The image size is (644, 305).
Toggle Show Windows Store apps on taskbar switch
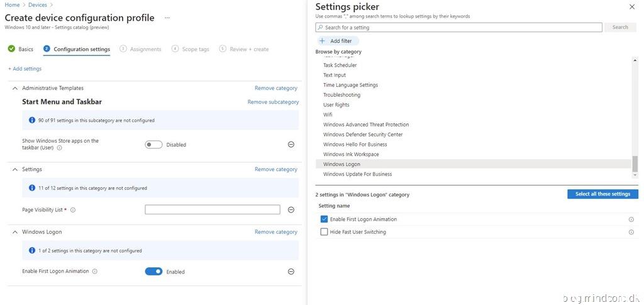(153, 145)
